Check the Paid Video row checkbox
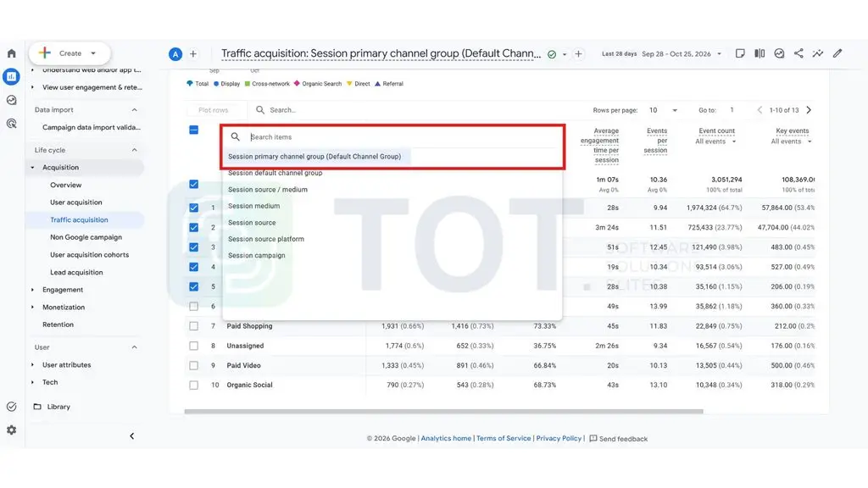Image resolution: width=868 pixels, height=488 pixels. coord(194,365)
